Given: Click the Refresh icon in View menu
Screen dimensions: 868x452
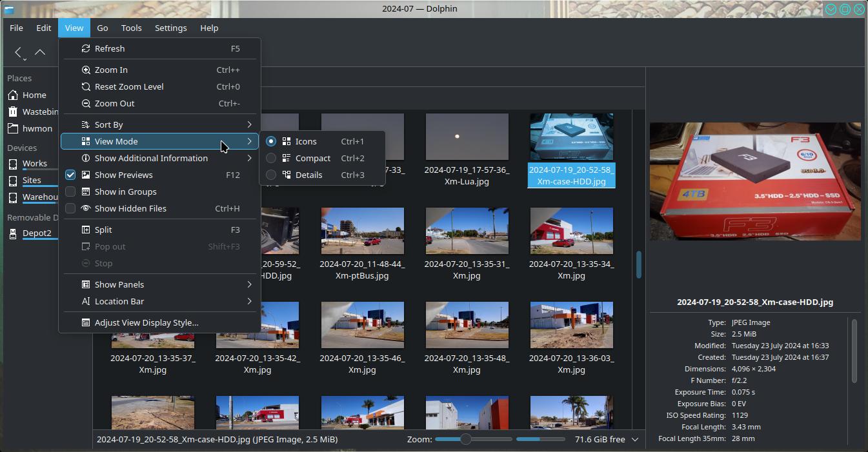Looking at the screenshot, I should coord(86,48).
